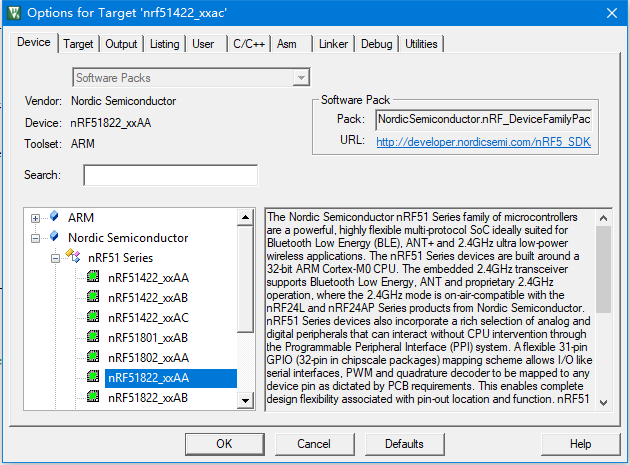
Task: Click the device Search input field
Action: [171, 175]
